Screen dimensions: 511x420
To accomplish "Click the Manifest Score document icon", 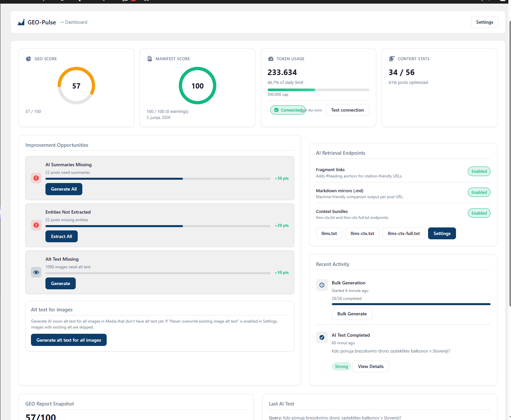I will (x=149, y=59).
